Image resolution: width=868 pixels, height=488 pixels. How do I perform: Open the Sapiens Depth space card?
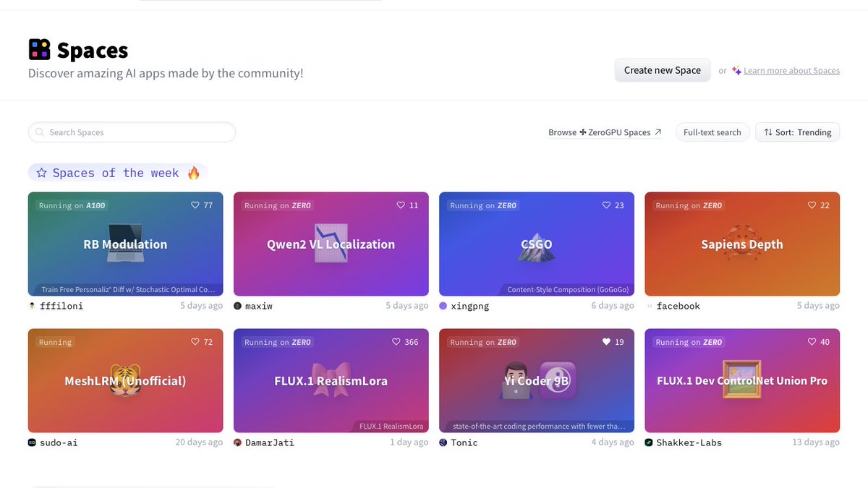pyautogui.click(x=742, y=244)
